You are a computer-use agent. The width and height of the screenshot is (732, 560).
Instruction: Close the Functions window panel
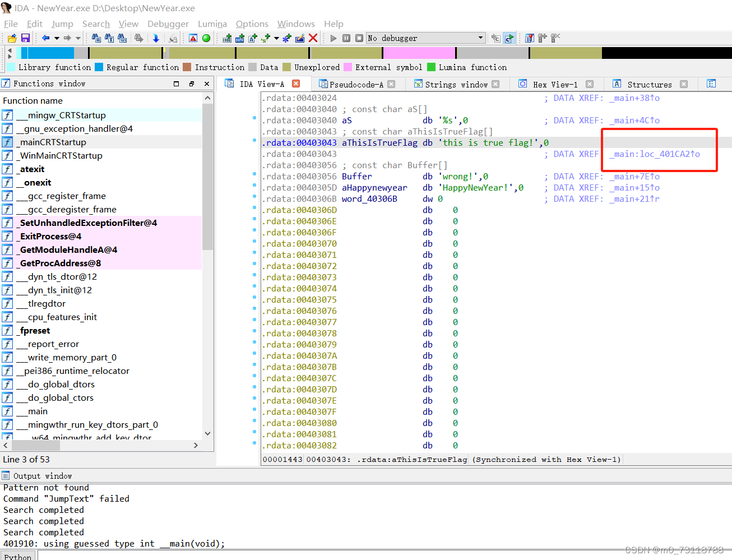[207, 84]
